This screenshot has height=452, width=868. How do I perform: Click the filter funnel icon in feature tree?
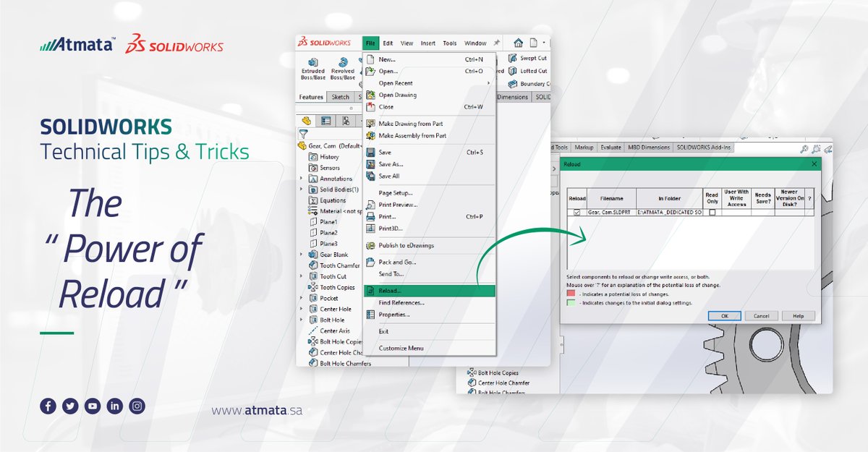(304, 134)
